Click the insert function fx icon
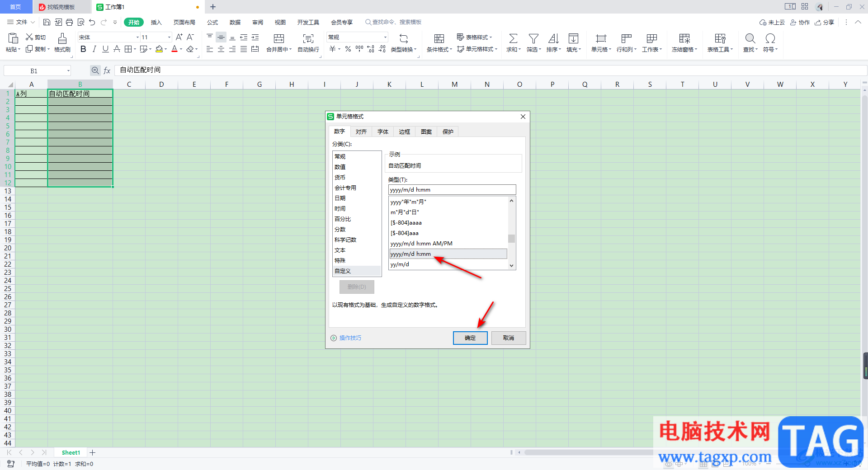This screenshot has height=470, width=868. [107, 70]
